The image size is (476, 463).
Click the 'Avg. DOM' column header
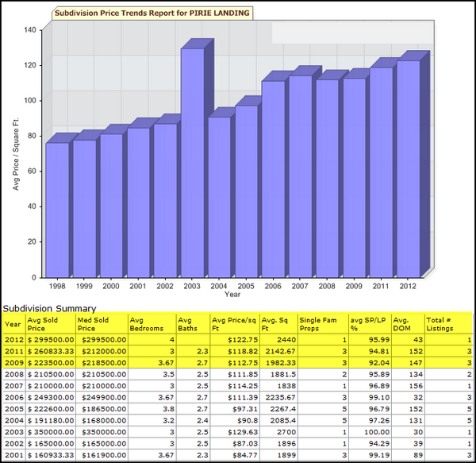[x=401, y=324]
